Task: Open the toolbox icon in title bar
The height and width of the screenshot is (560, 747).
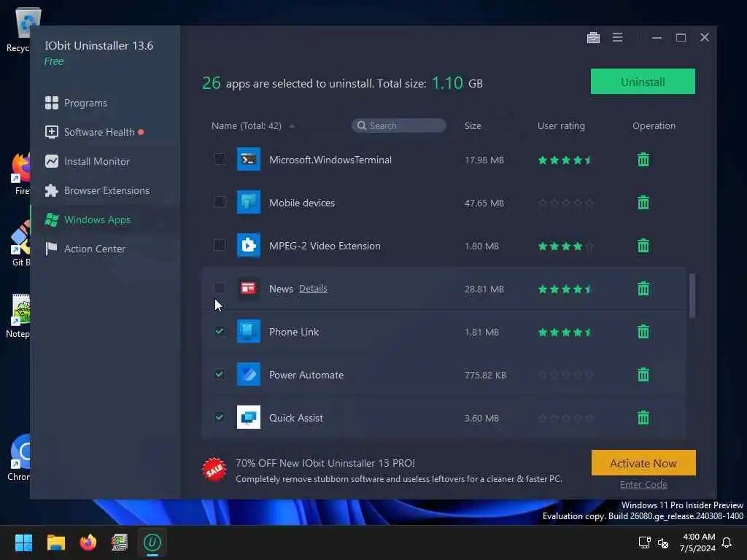Action: coord(593,38)
